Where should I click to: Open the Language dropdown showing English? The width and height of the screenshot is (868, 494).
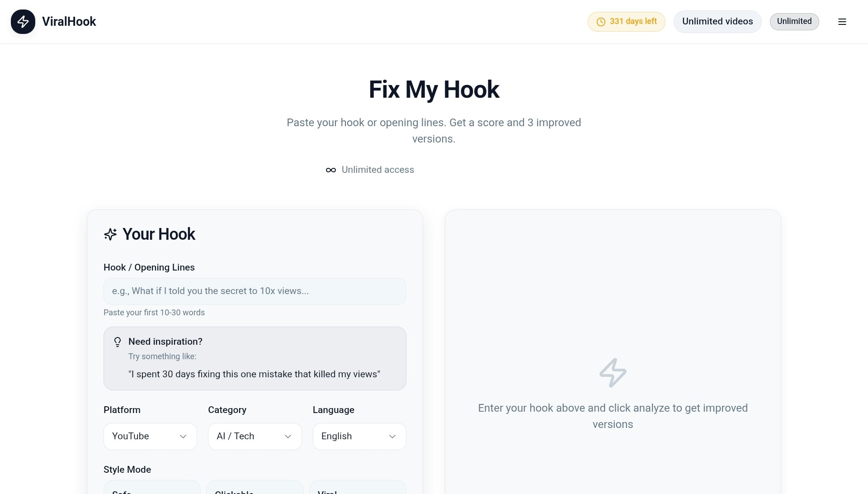pyautogui.click(x=359, y=436)
